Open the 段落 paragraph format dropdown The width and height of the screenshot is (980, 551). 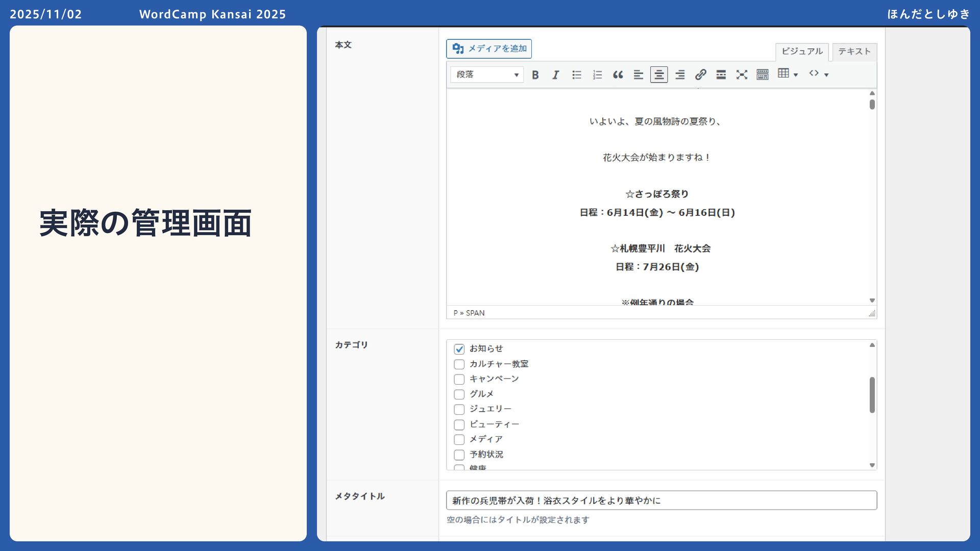pyautogui.click(x=486, y=75)
